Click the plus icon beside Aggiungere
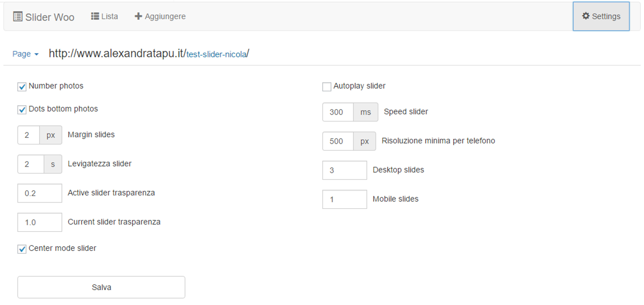The width and height of the screenshot is (644, 305). [138, 16]
